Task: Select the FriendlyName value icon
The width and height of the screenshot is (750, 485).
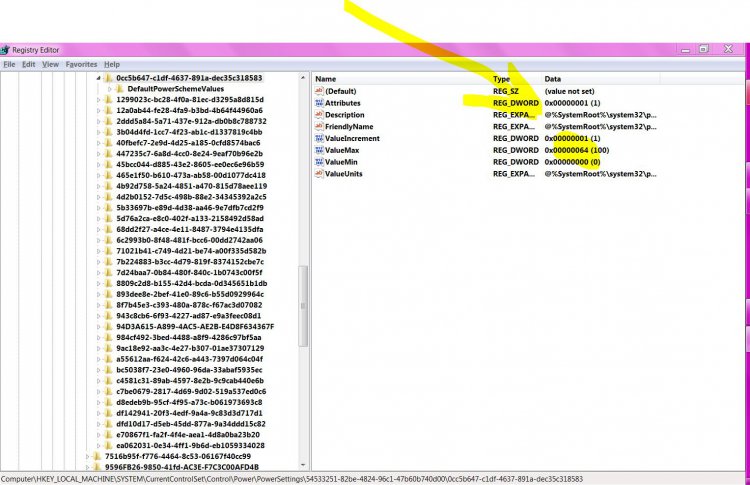Action: (319, 126)
